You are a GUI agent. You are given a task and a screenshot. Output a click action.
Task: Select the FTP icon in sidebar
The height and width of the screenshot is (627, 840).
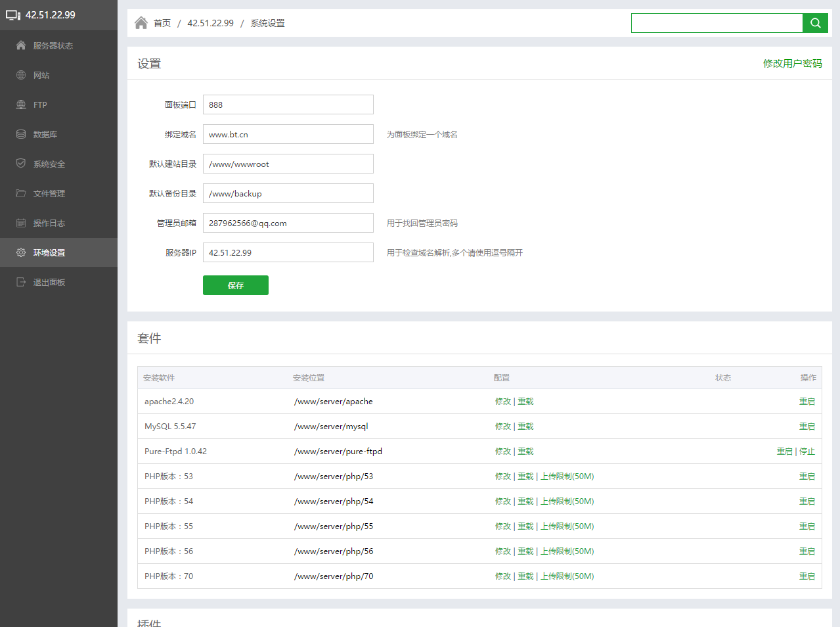pos(21,104)
